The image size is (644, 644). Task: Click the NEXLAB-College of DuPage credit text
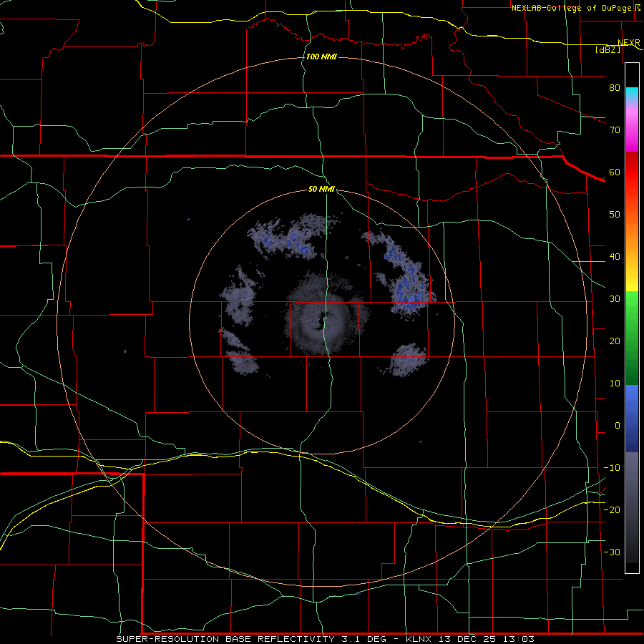click(571, 8)
